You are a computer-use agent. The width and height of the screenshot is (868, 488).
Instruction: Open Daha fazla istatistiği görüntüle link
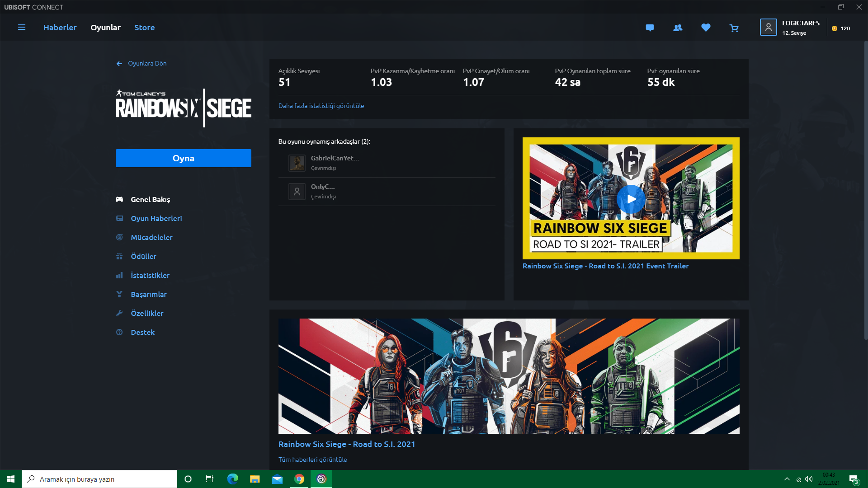[321, 106]
